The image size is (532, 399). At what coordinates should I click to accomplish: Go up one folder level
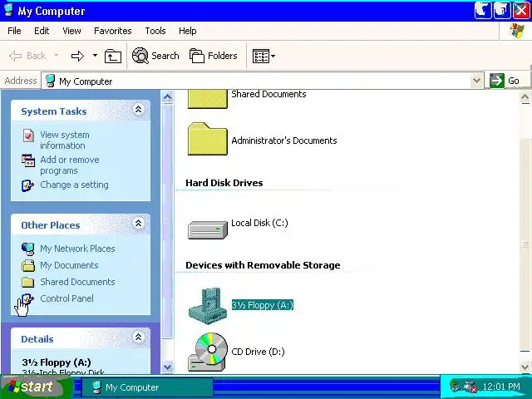tap(113, 56)
